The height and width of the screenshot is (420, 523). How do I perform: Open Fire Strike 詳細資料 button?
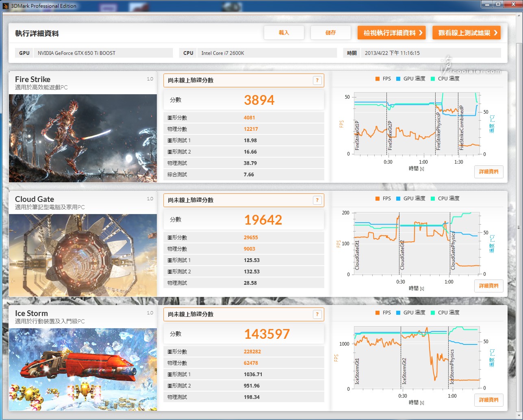pyautogui.click(x=488, y=172)
